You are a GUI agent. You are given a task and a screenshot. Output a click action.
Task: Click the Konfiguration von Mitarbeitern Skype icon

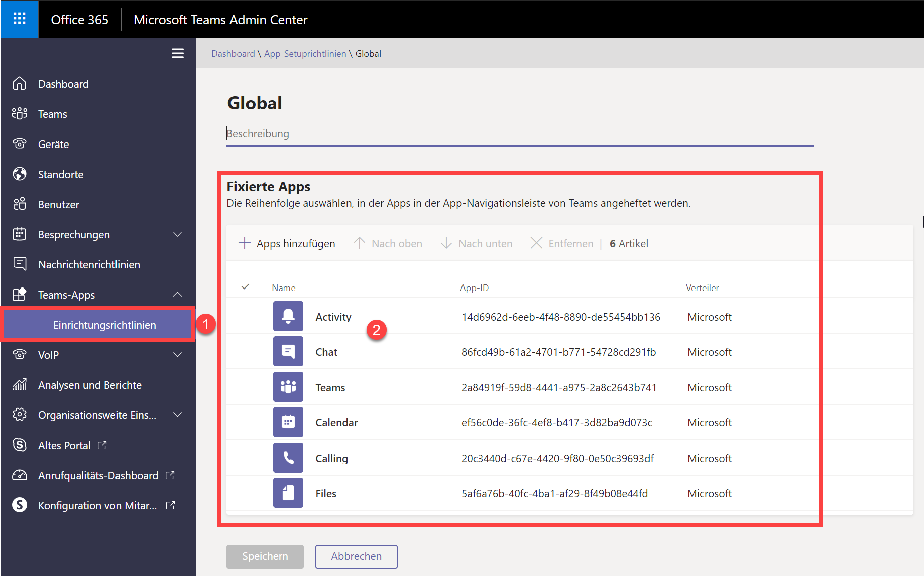[x=20, y=505]
